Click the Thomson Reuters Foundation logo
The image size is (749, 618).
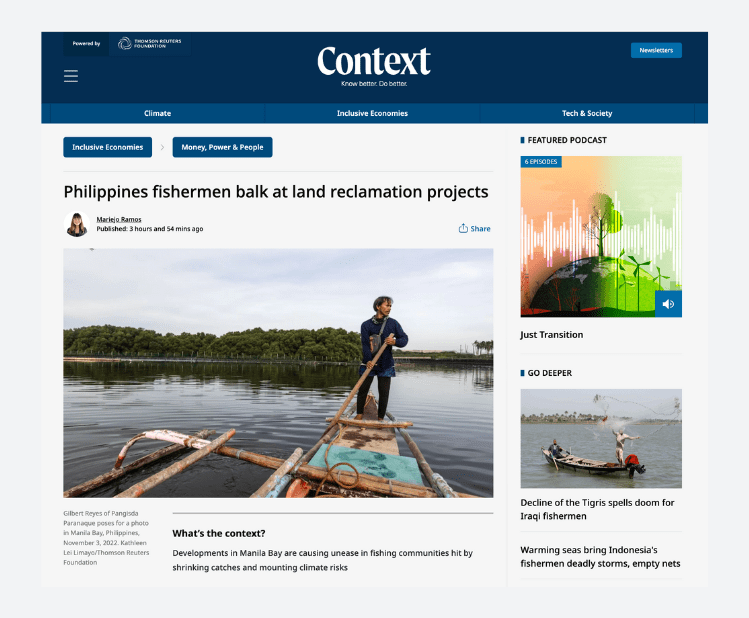[x=150, y=43]
